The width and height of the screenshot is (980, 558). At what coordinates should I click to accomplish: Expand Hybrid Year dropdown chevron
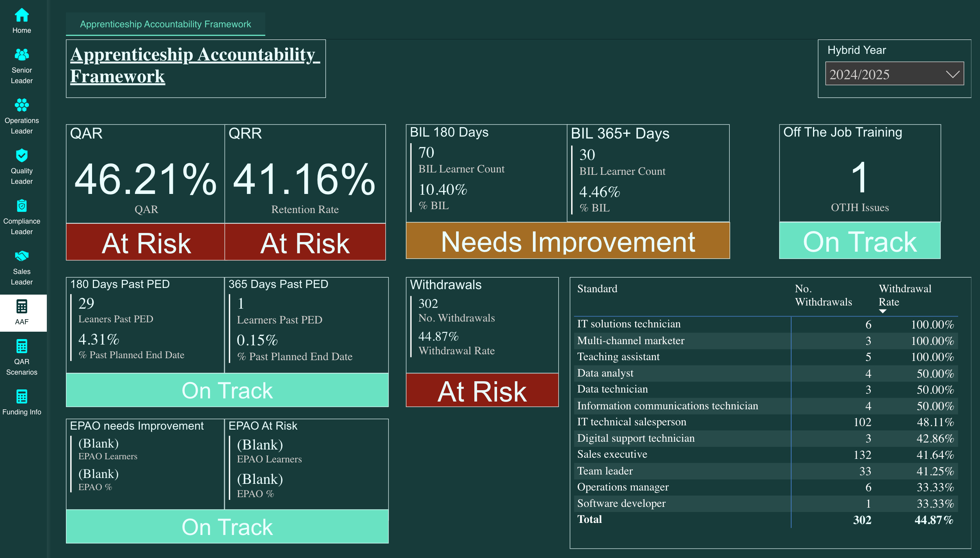[x=952, y=74]
